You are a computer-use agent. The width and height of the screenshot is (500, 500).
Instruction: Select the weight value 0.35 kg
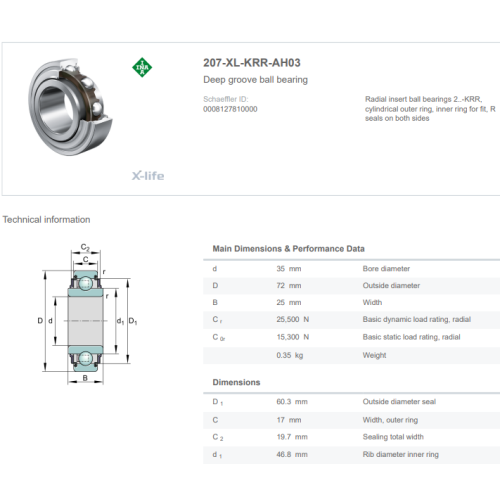[x=290, y=355]
